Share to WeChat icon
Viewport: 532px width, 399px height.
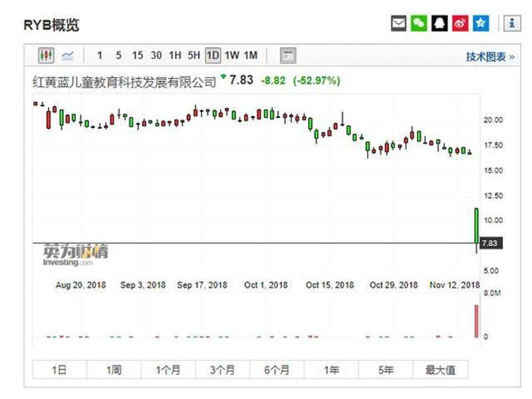point(419,23)
